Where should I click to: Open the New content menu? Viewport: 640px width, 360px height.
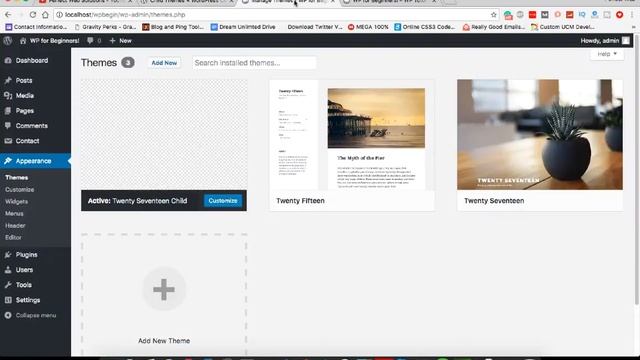(120, 40)
